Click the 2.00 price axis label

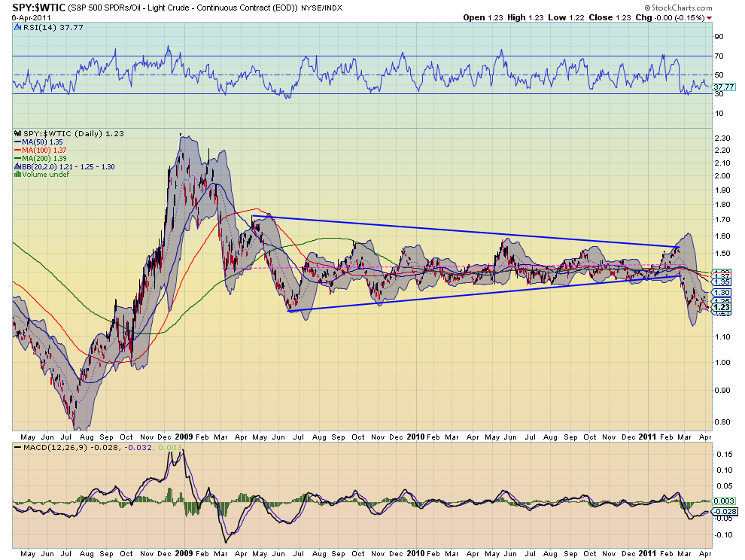[x=722, y=176]
